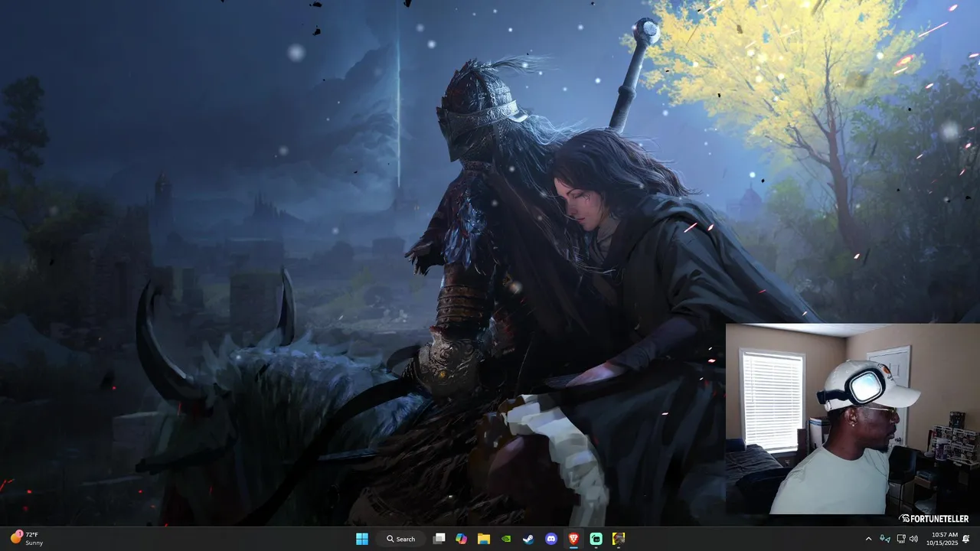The image size is (980, 551).
Task: Open Discord from the taskbar
Action: tap(551, 539)
